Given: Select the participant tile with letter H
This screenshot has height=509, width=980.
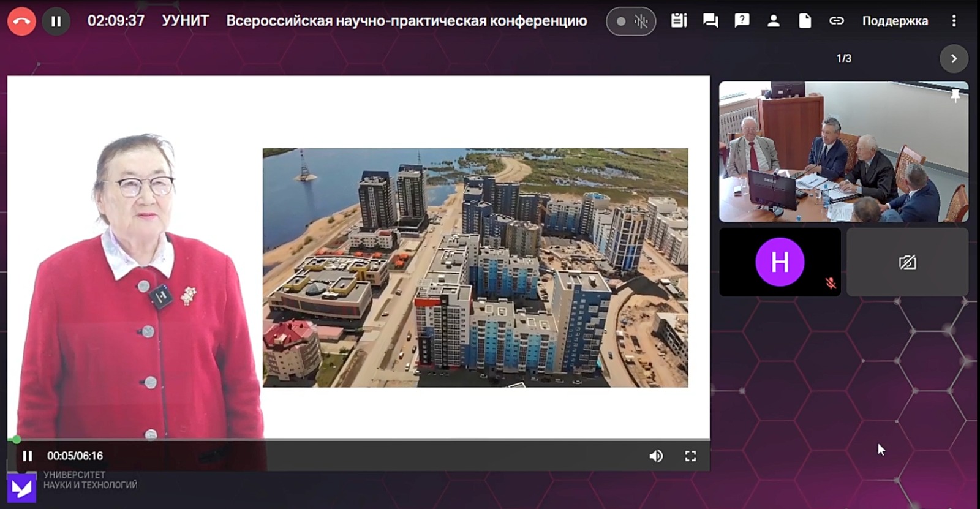Looking at the screenshot, I should click(780, 262).
